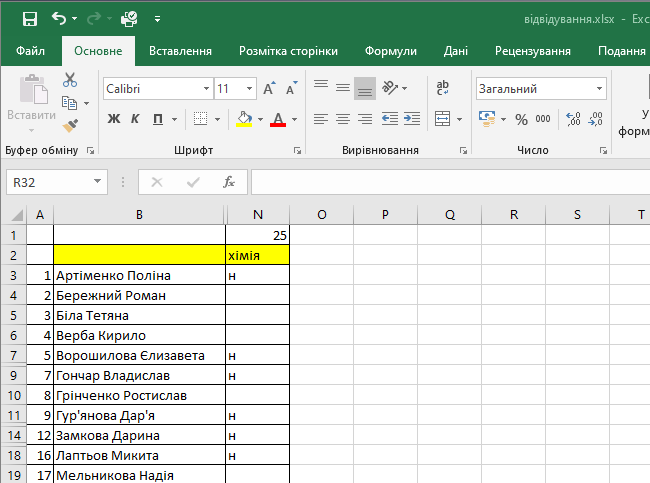Viewport: 650px width, 483px height.
Task: Click the Redo arrow in quick access toolbar
Action: click(x=94, y=19)
